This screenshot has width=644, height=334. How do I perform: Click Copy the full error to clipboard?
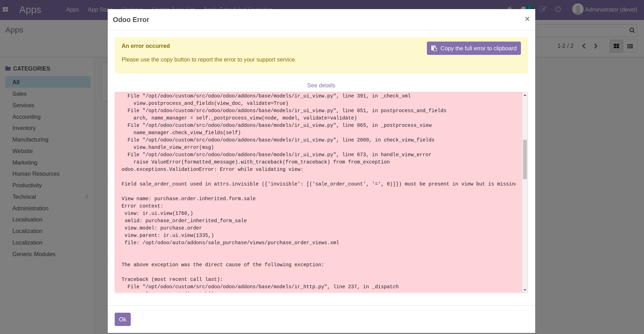click(x=474, y=48)
